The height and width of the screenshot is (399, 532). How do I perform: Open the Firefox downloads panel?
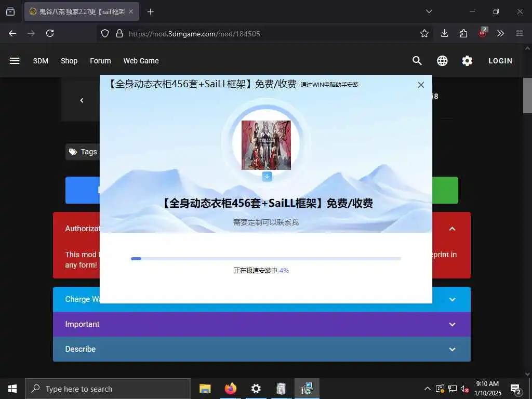[445, 33]
